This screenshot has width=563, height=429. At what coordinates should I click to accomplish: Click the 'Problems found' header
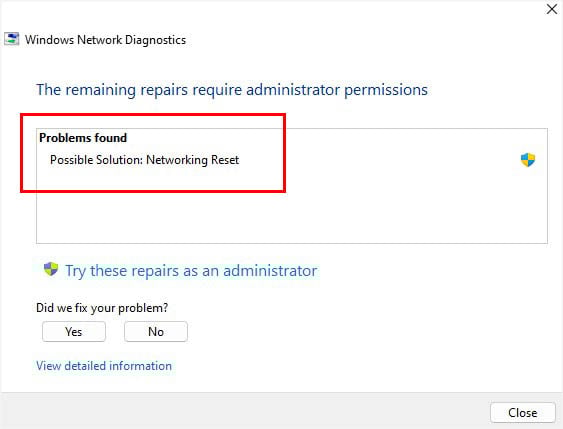(83, 138)
